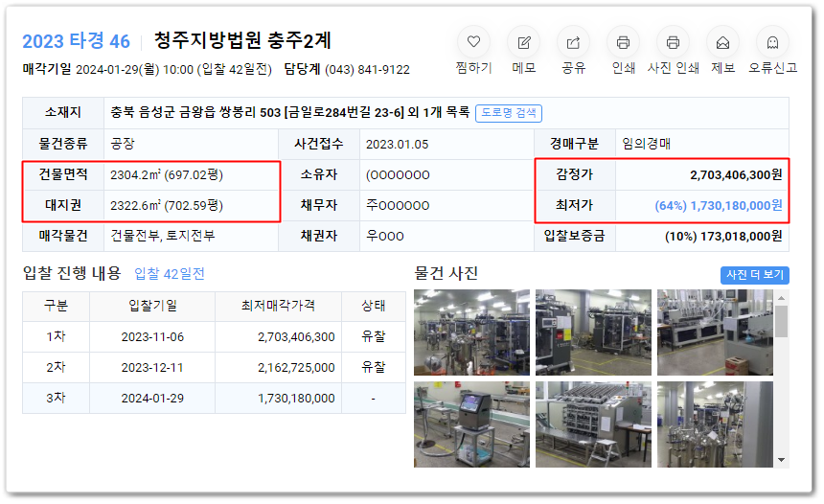Click the 물건 사진 heading
824x504 pixels.
(446, 273)
